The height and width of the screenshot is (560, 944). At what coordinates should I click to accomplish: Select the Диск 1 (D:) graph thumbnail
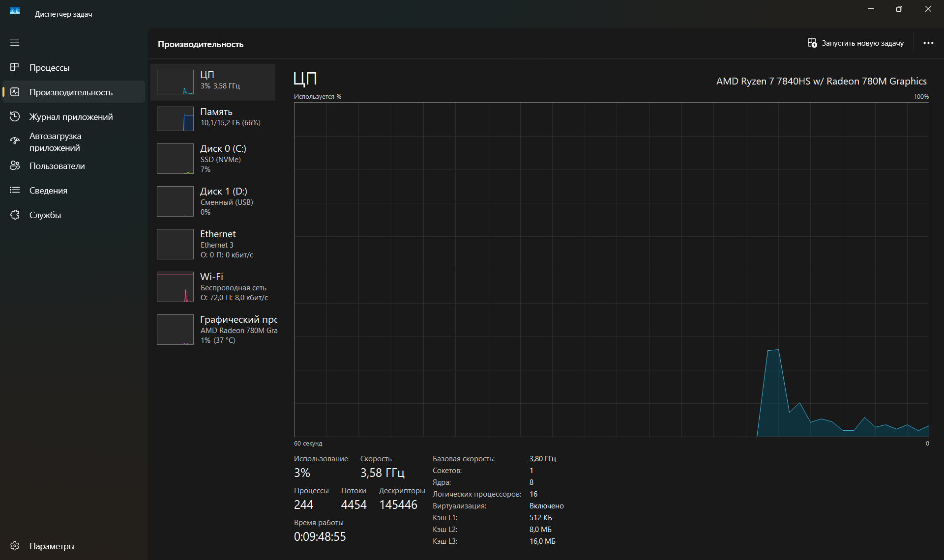pyautogui.click(x=175, y=201)
